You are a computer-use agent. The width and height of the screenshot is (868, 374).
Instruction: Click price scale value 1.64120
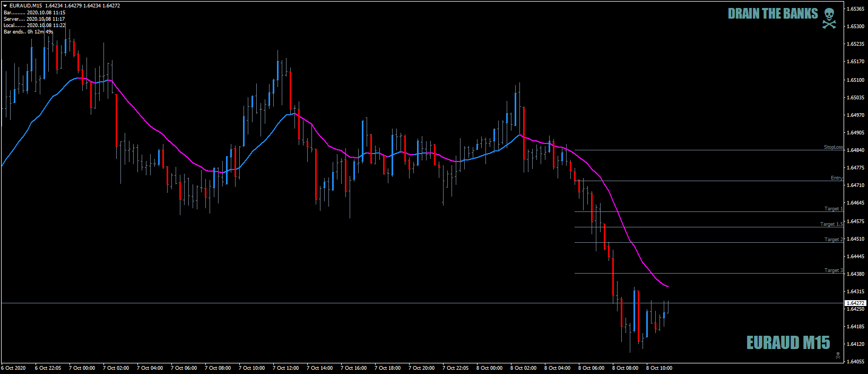tap(856, 344)
